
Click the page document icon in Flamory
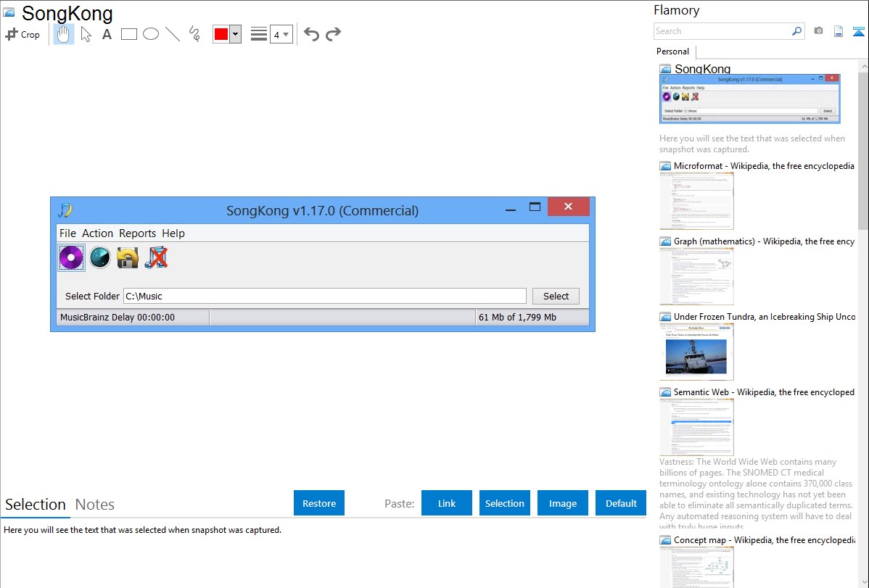click(839, 31)
